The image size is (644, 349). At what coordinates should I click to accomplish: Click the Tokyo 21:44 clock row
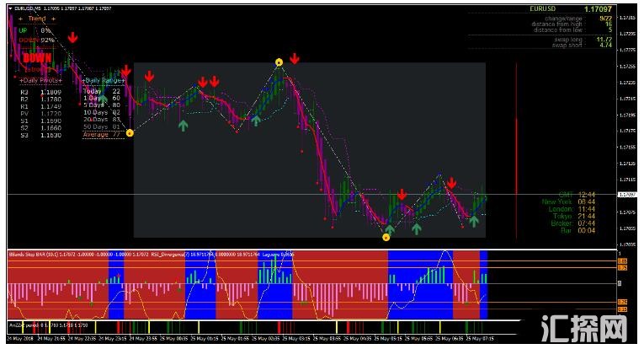574,216
